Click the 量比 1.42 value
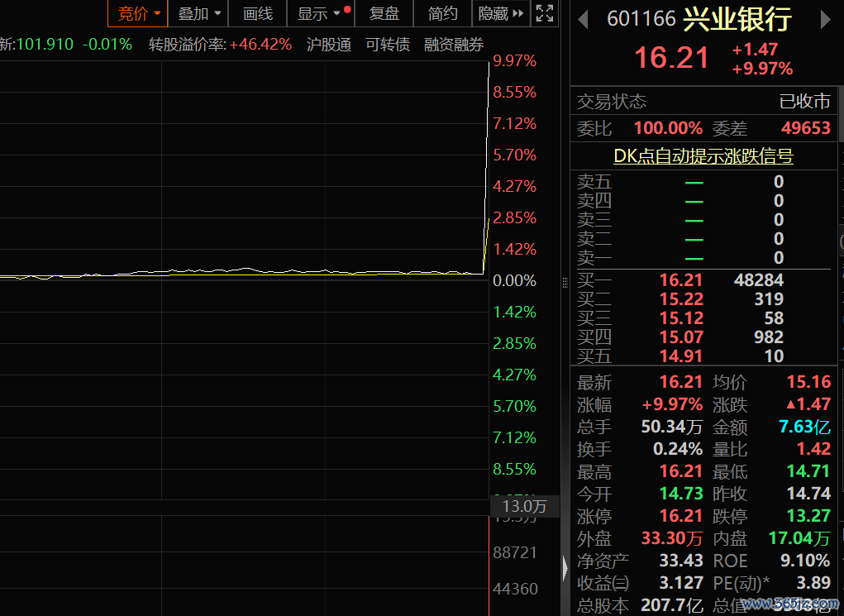 814,448
